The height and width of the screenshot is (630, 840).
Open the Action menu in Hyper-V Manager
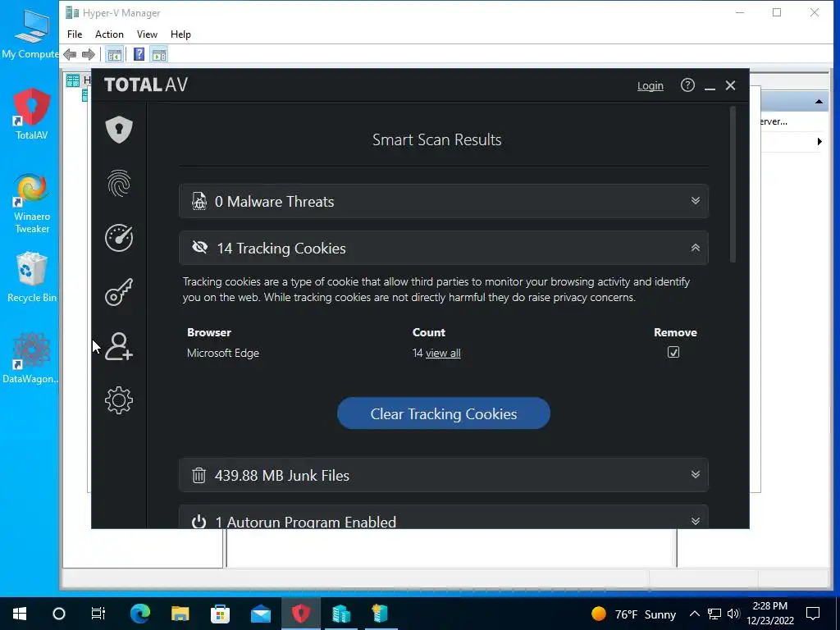tap(109, 34)
